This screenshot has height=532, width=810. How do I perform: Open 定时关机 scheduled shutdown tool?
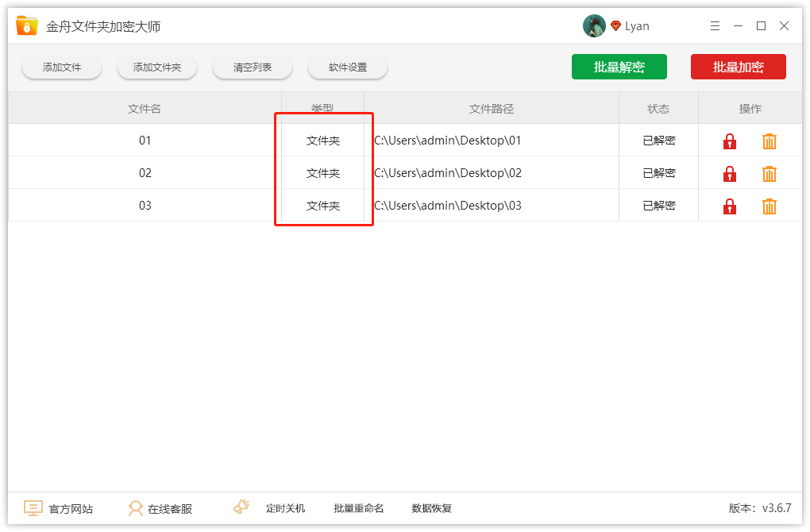(x=286, y=508)
